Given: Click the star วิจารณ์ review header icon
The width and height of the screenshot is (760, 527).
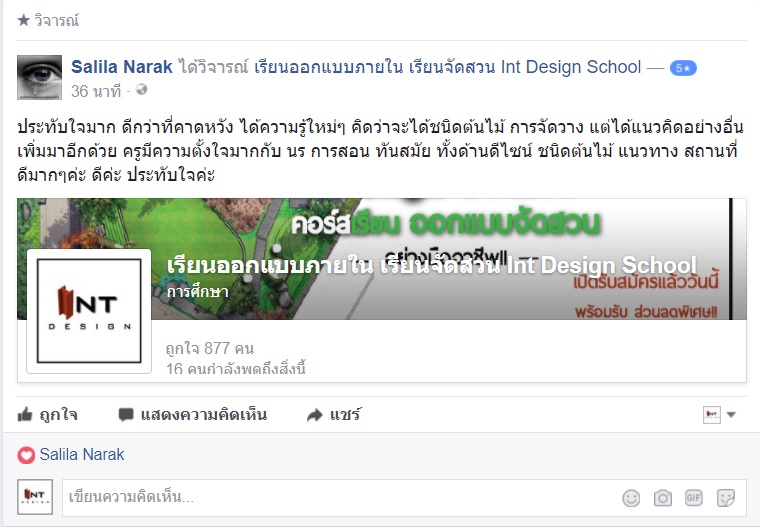Looking at the screenshot, I should tap(23, 20).
